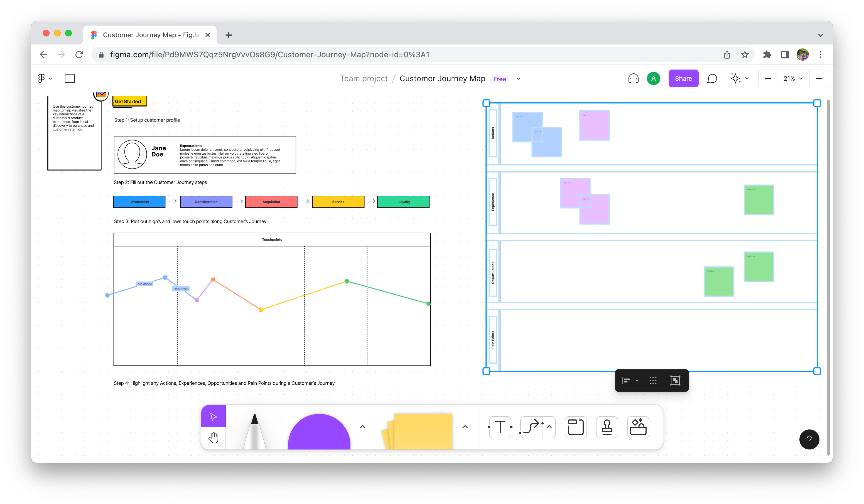This screenshot has height=504, width=864.
Task: Open the Team project breadcrumb link
Action: pos(364,78)
